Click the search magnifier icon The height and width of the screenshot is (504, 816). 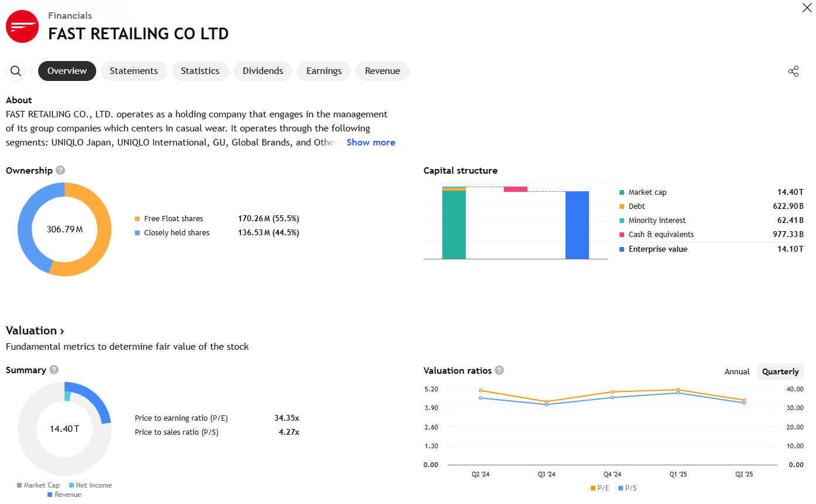coord(16,71)
